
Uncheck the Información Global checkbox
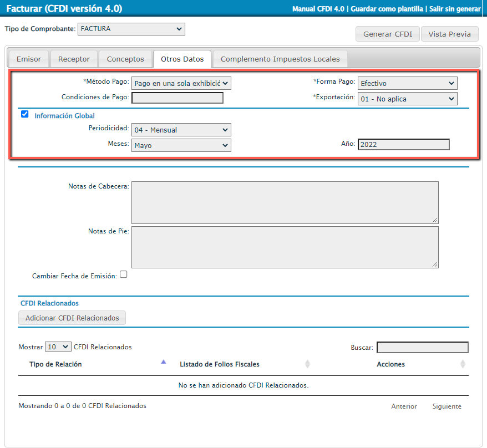point(24,115)
